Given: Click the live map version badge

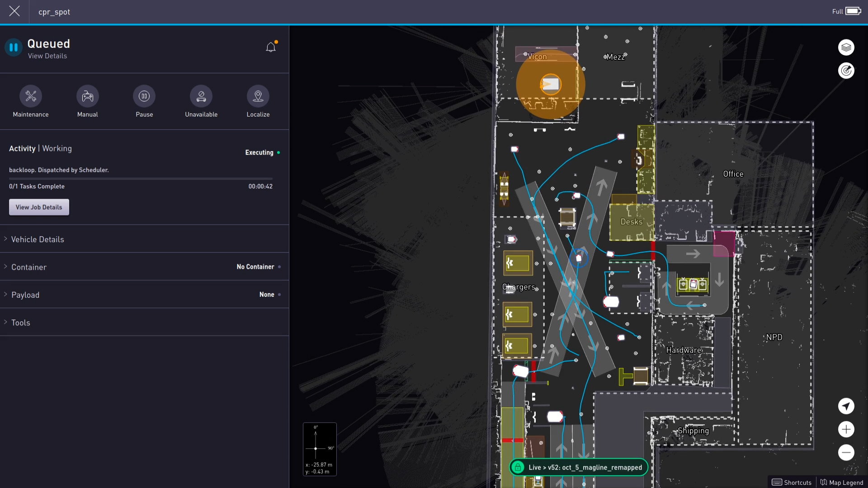Looking at the screenshot, I should pos(579,467).
